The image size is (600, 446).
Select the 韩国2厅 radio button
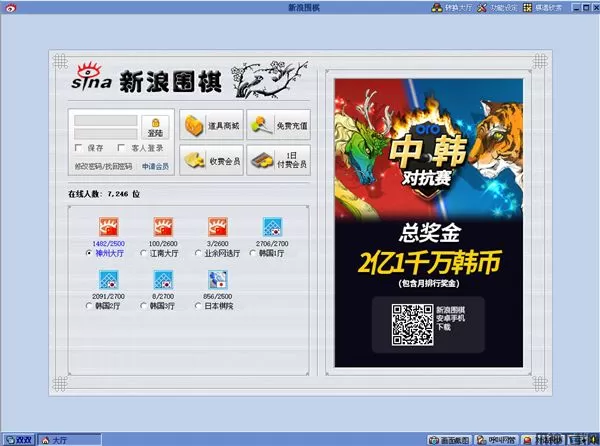coord(89,306)
